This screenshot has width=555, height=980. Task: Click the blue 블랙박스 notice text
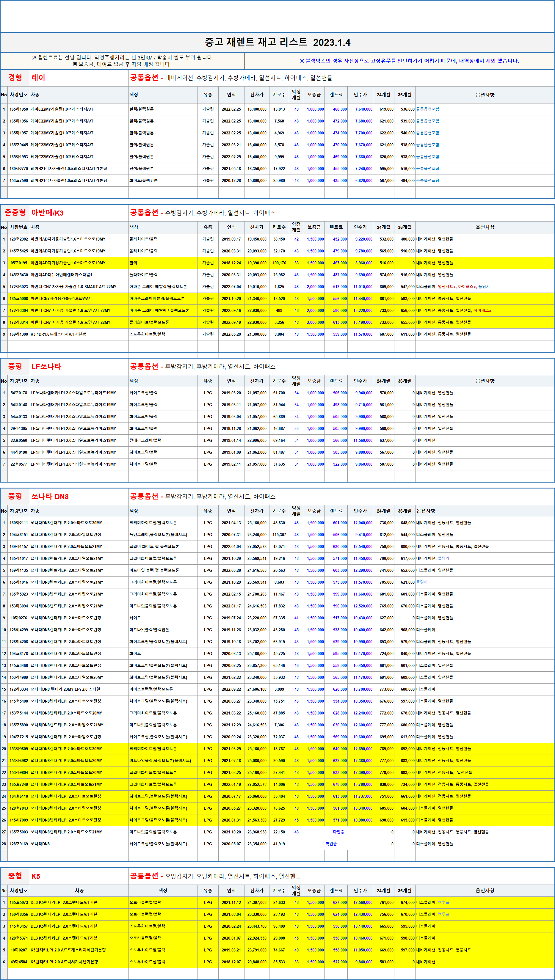409,61
